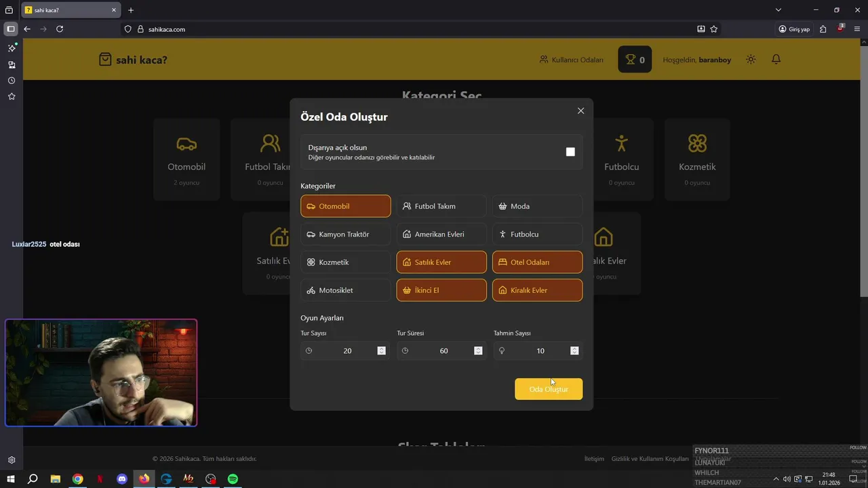Open taskbar search

click(x=33, y=479)
